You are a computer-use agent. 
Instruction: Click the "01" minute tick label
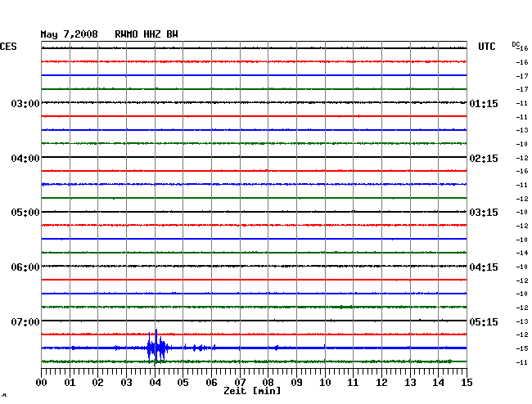click(x=70, y=383)
